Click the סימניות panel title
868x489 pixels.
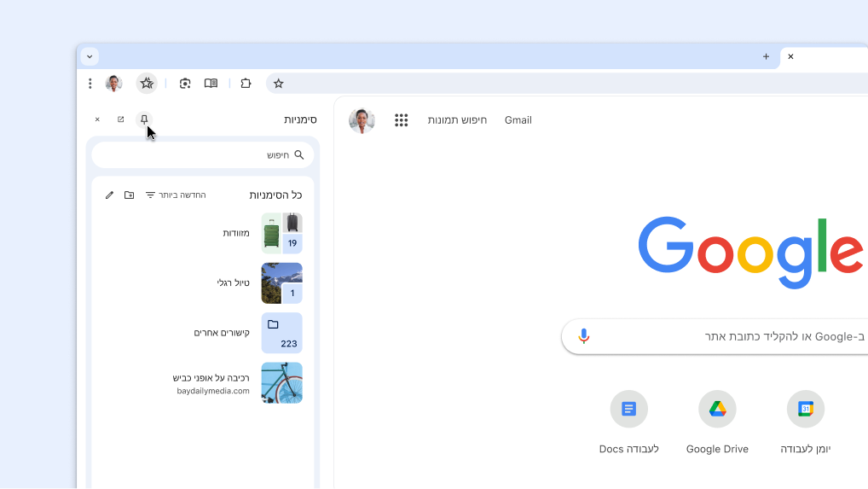301,119
